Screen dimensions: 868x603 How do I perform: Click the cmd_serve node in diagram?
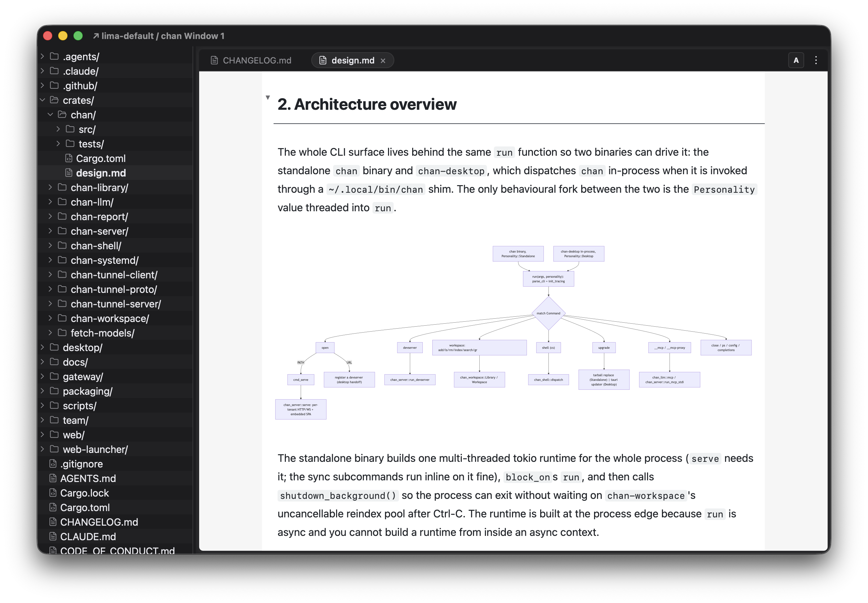[301, 380]
